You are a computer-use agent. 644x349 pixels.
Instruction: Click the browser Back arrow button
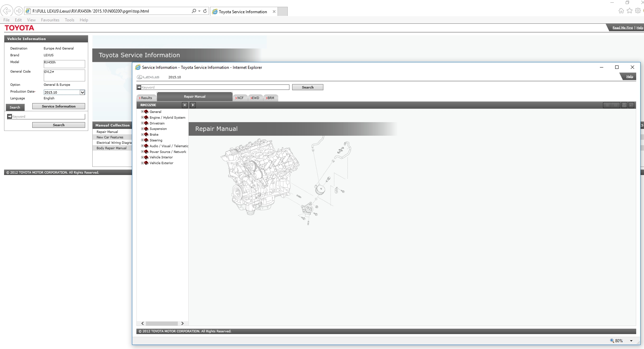pos(7,11)
